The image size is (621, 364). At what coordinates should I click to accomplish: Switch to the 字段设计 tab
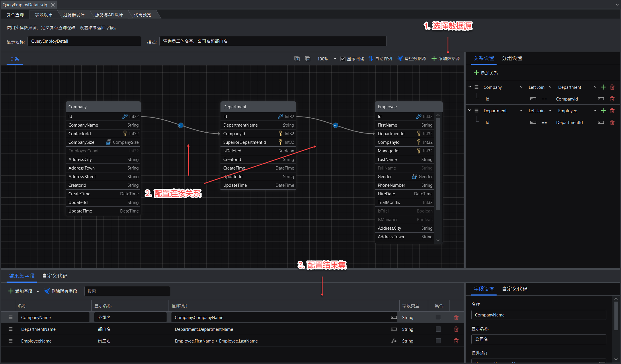pyautogui.click(x=43, y=15)
